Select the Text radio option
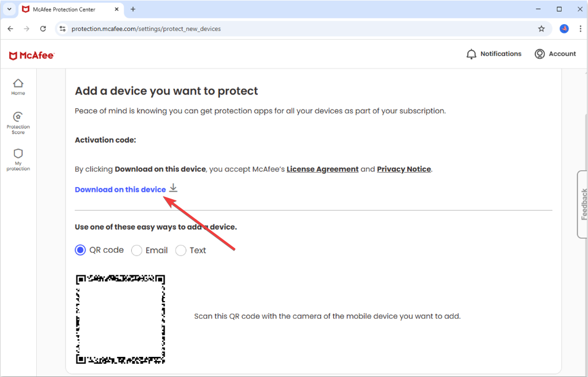 181,250
